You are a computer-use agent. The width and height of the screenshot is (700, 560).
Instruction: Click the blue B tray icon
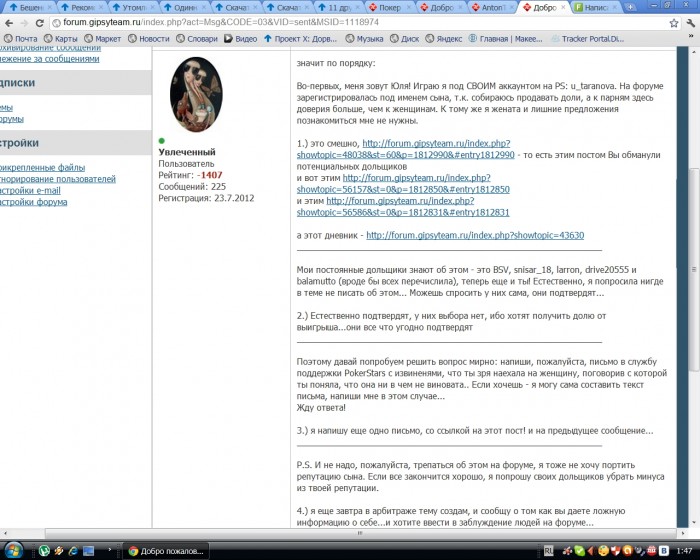(x=664, y=551)
